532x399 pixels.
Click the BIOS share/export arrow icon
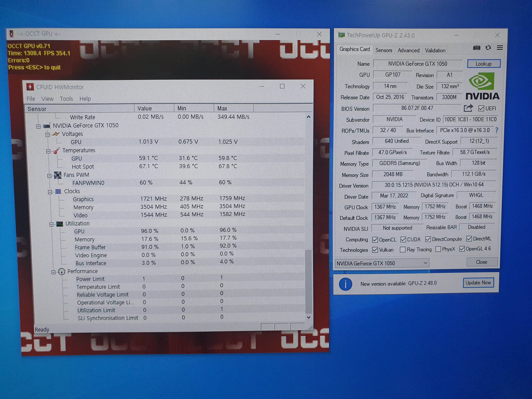468,108
